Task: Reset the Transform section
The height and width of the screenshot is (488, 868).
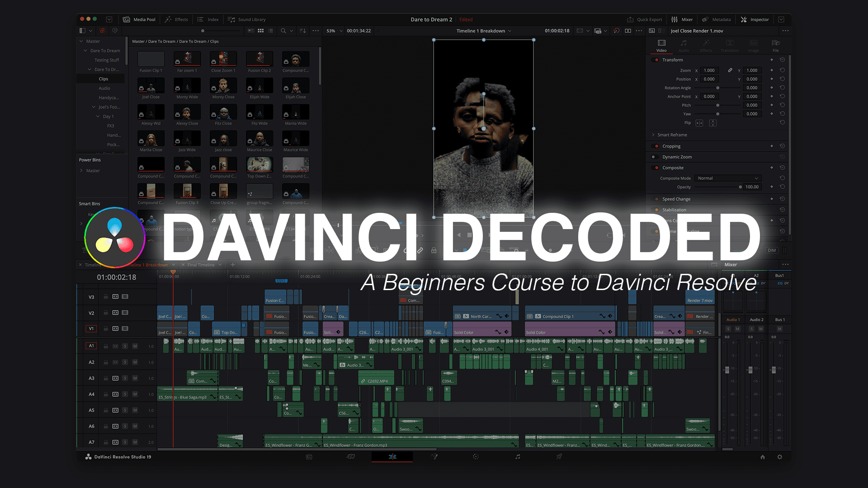Action: coord(782,60)
